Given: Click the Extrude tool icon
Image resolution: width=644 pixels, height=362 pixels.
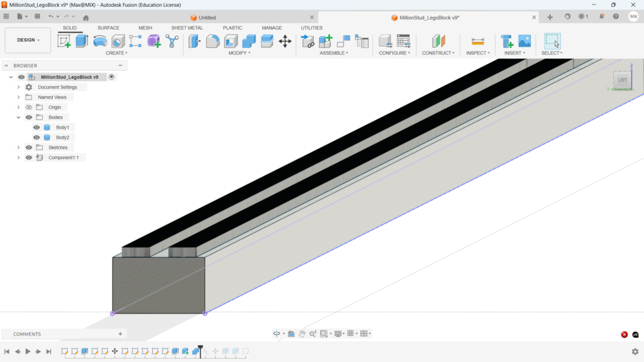Looking at the screenshot, I should pos(82,41).
